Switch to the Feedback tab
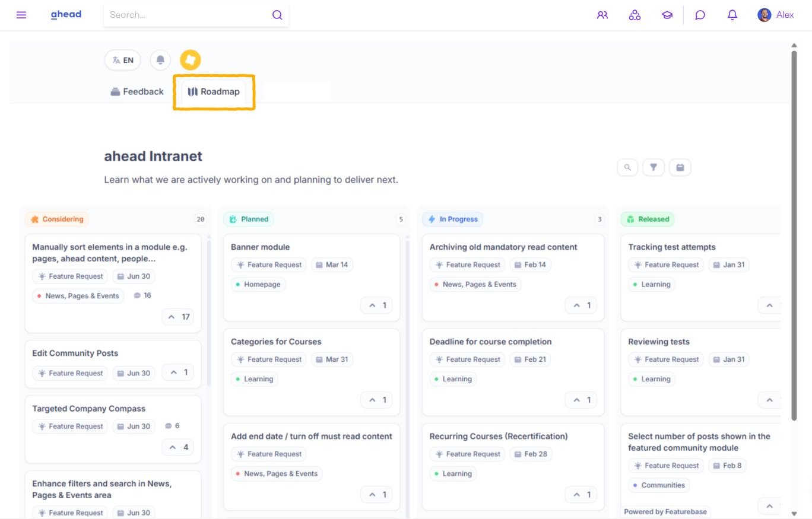The image size is (812, 519). (x=137, y=92)
